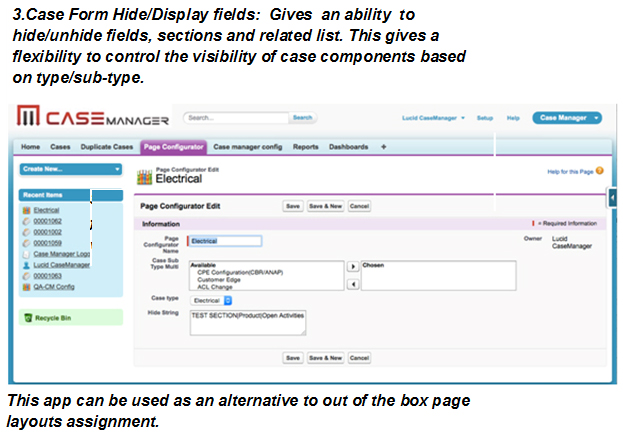Click icon beside QA-CM Config item
Screen dimensions: 623x440
[x=27, y=287]
